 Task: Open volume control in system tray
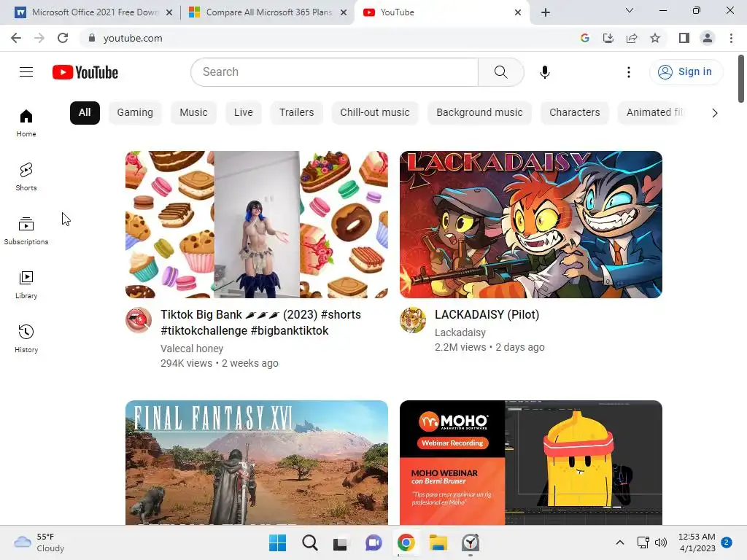[661, 542]
